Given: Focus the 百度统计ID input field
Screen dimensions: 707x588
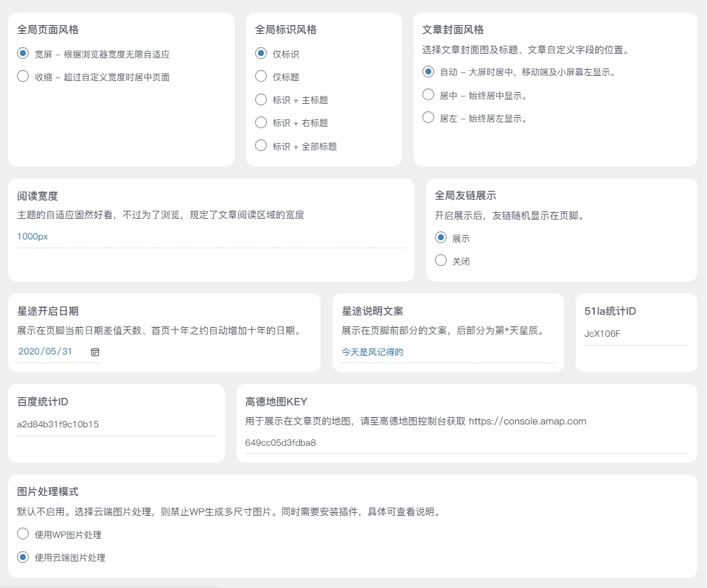Looking at the screenshot, I should [x=116, y=424].
